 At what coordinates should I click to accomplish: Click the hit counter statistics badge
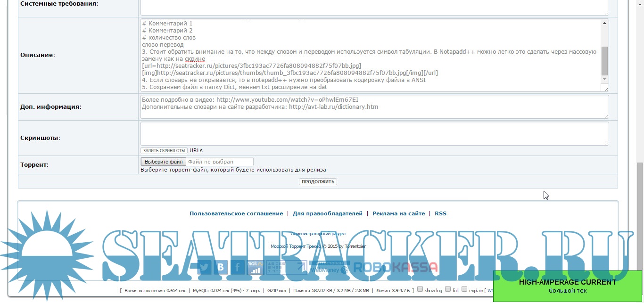(276, 267)
